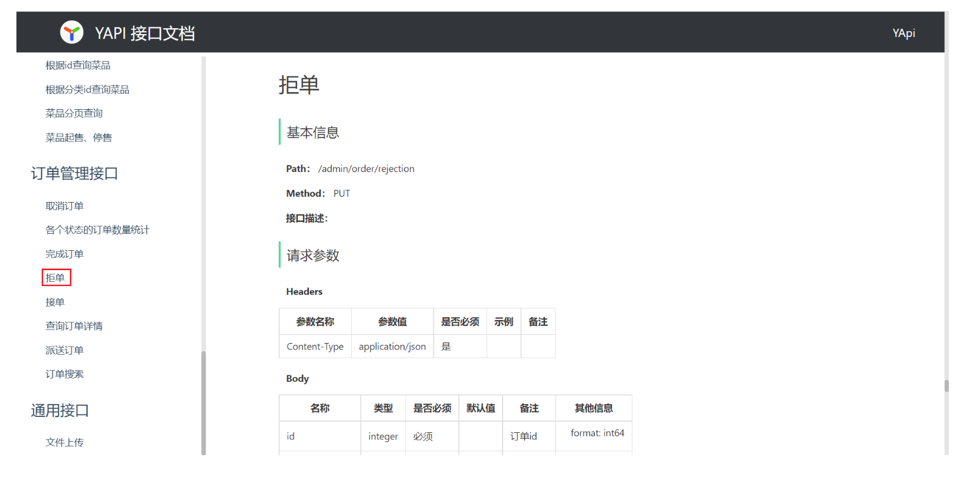Image resolution: width=980 pixels, height=481 pixels.
Task: Click the Content-Type cell
Action: tap(315, 347)
